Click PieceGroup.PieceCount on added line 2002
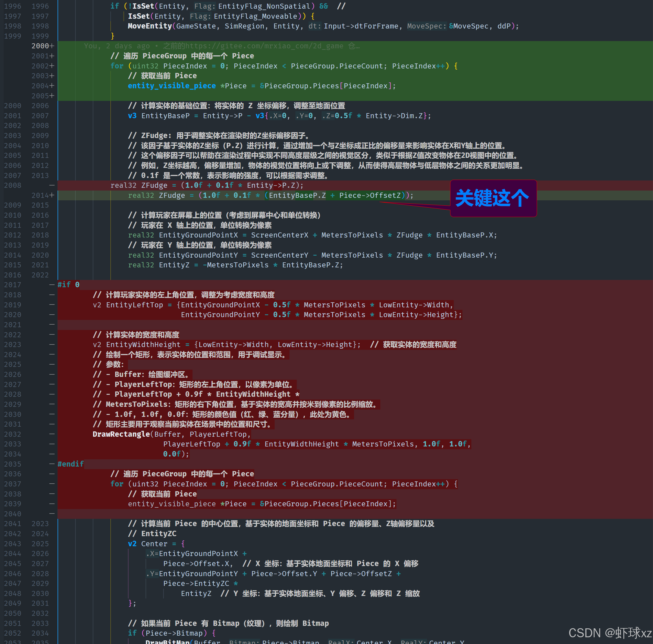 (x=339, y=66)
